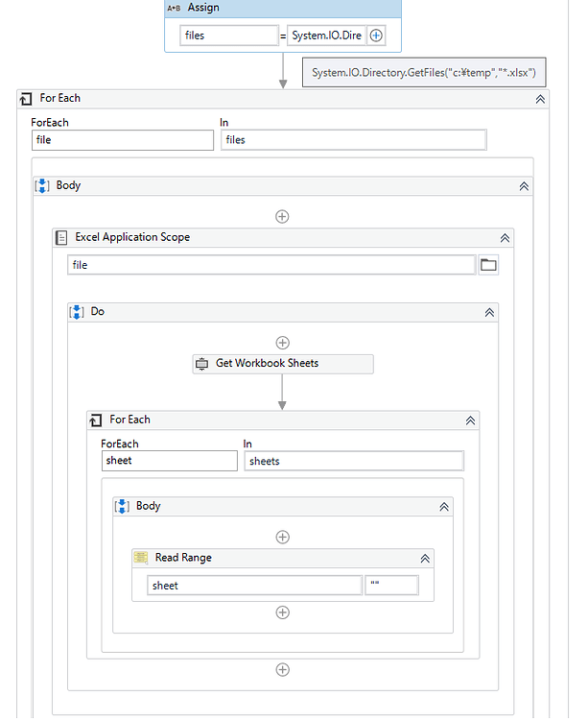Collapse the outer For Each activity
The width and height of the screenshot is (588, 720).
[x=540, y=98]
